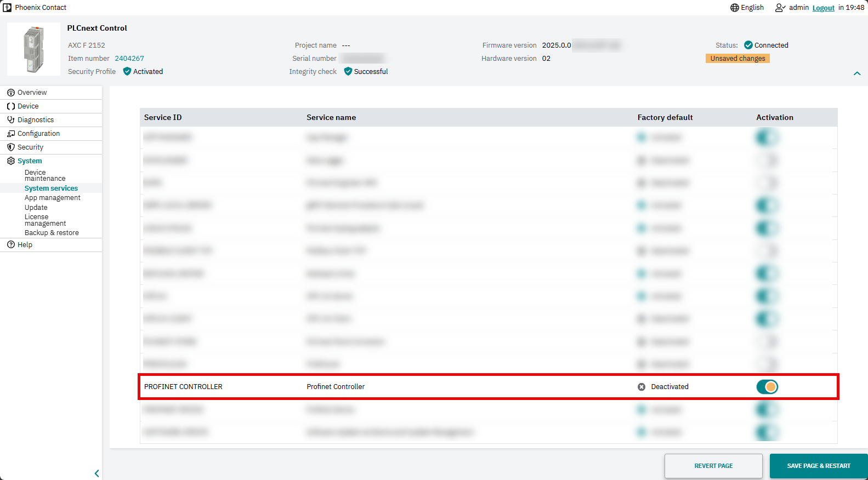
Task: Open the Overview menu item
Action: click(x=51, y=92)
